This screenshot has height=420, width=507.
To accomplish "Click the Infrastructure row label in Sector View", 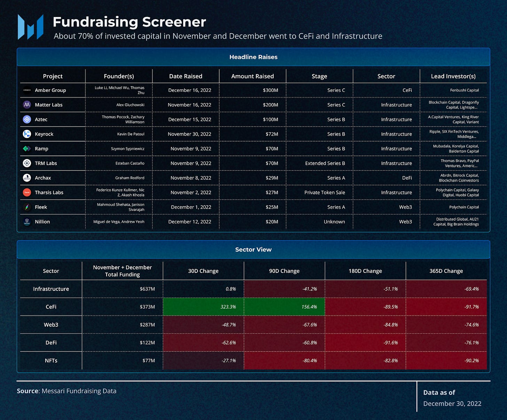I will [51, 289].
